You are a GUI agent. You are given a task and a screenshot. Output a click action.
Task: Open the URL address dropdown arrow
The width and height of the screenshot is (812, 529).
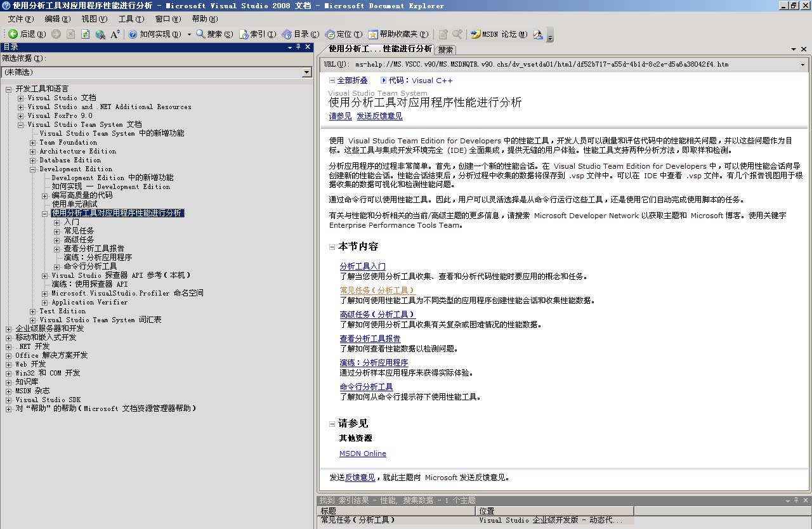pyautogui.click(x=802, y=64)
